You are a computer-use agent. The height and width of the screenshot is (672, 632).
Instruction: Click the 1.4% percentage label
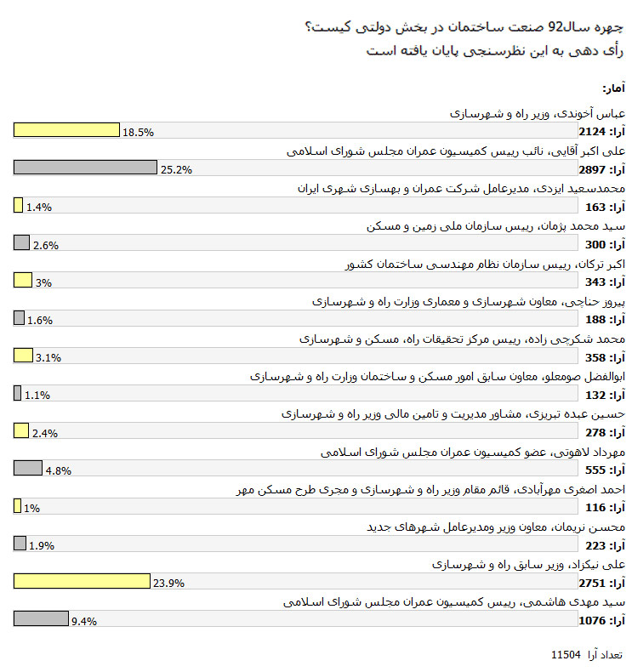click(x=39, y=208)
